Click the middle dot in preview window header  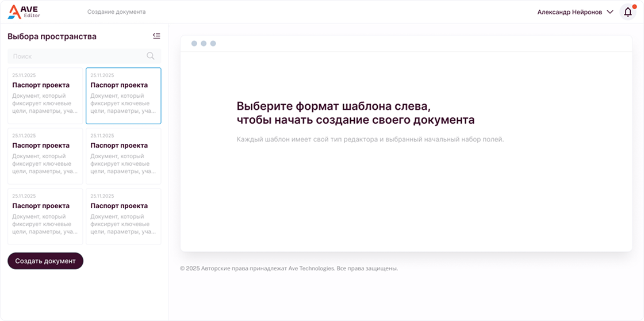204,44
